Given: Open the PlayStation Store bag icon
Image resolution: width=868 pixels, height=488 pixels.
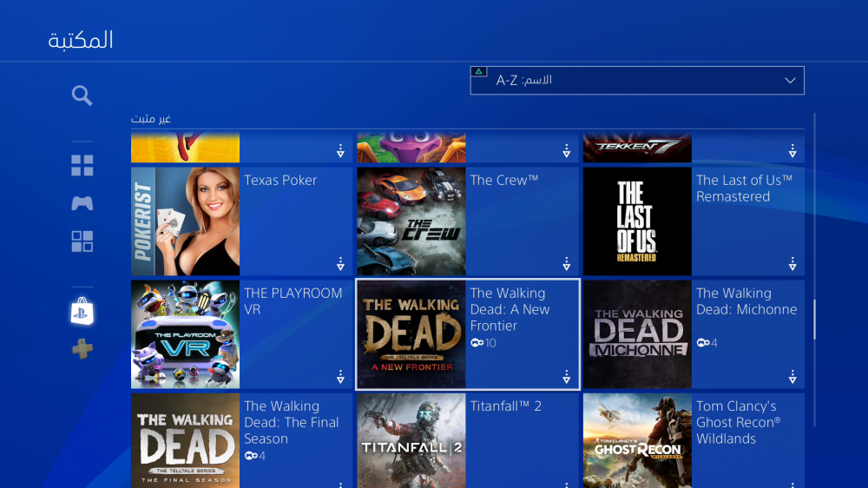Looking at the screenshot, I should pyautogui.click(x=82, y=312).
